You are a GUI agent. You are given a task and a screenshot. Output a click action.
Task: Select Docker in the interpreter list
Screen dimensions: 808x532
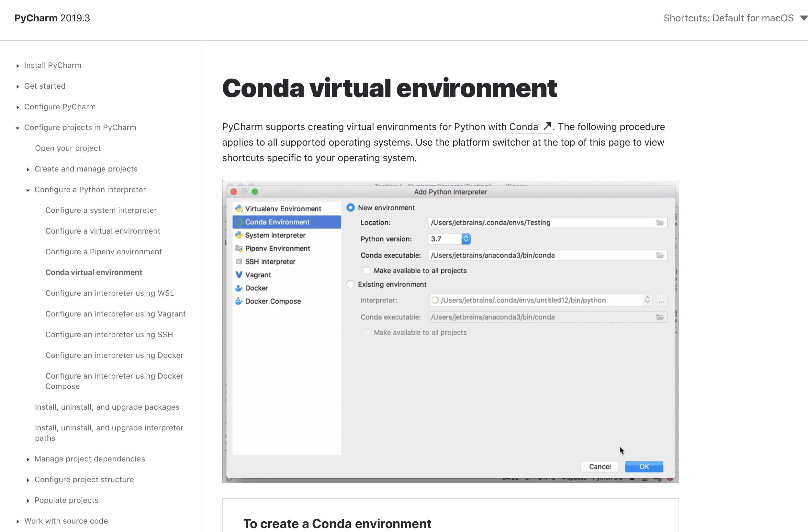(x=286, y=288)
